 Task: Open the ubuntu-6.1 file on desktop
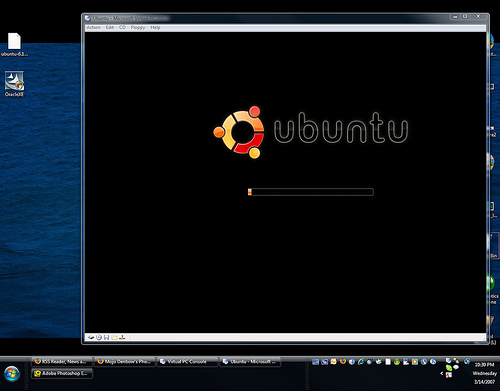click(x=14, y=44)
